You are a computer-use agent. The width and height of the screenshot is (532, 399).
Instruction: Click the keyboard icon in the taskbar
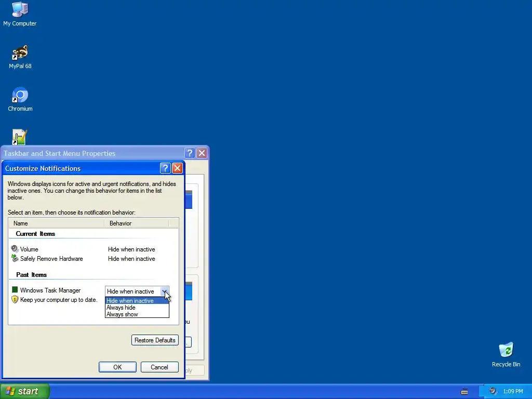click(464, 392)
